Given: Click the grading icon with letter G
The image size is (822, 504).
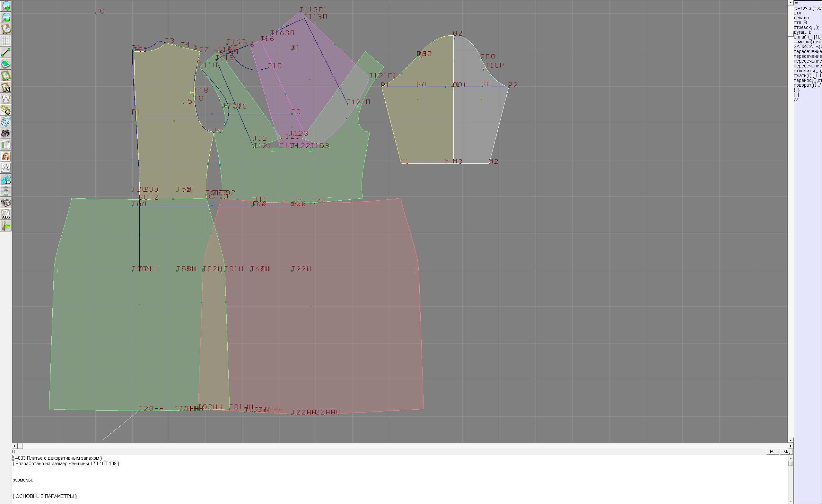Looking at the screenshot, I should (6, 110).
